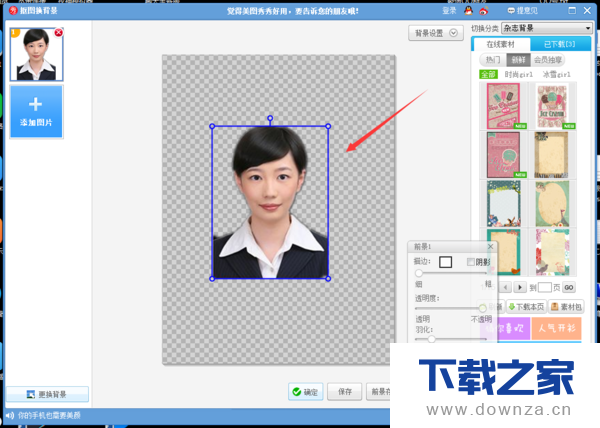This screenshot has height=428, width=600.
Task: Click the 更换背景 change background button
Action: [x=47, y=394]
